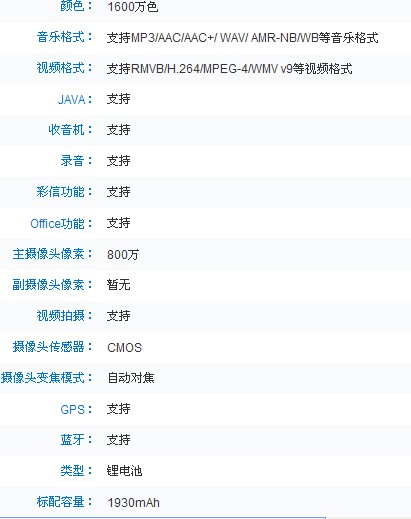Viewport: 411px width, 519px height.
Task: Click the 类型 battery label
Action: (72, 471)
